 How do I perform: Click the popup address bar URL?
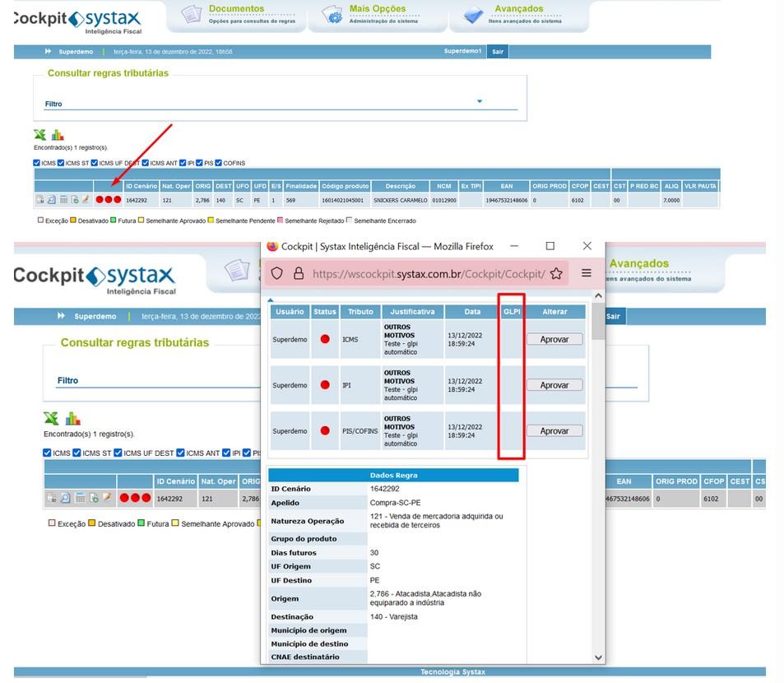click(429, 273)
